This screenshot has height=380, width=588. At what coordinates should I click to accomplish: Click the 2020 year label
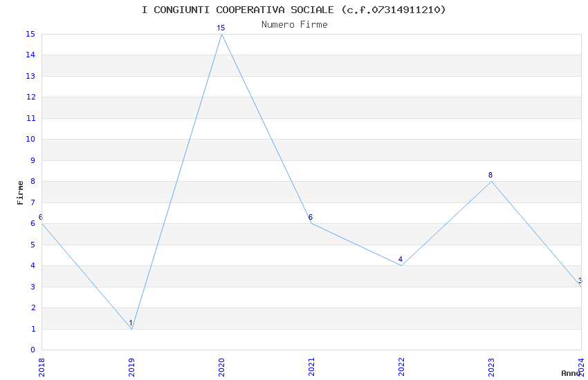(x=221, y=368)
